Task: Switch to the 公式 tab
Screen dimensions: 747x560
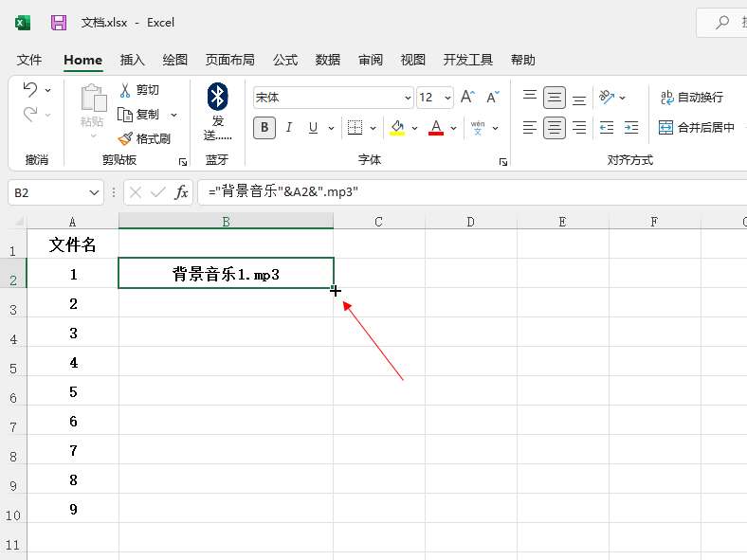Action: [x=285, y=60]
